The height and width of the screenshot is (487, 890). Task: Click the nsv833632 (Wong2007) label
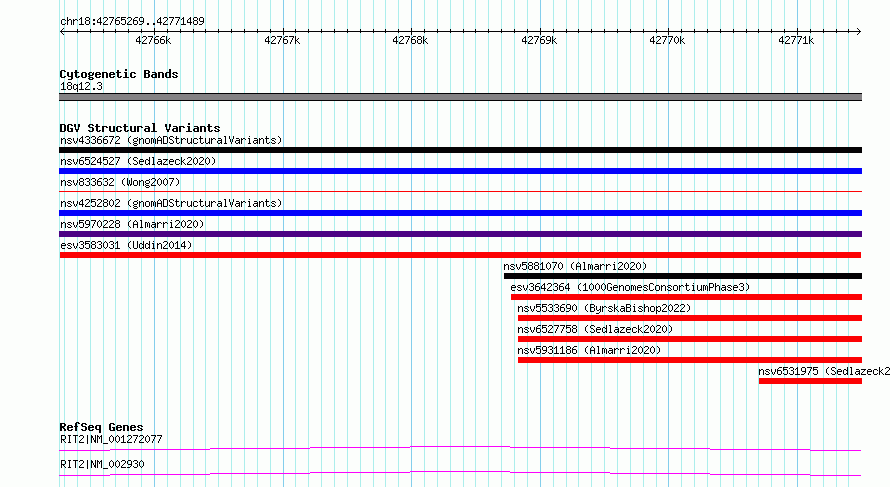[x=120, y=182]
